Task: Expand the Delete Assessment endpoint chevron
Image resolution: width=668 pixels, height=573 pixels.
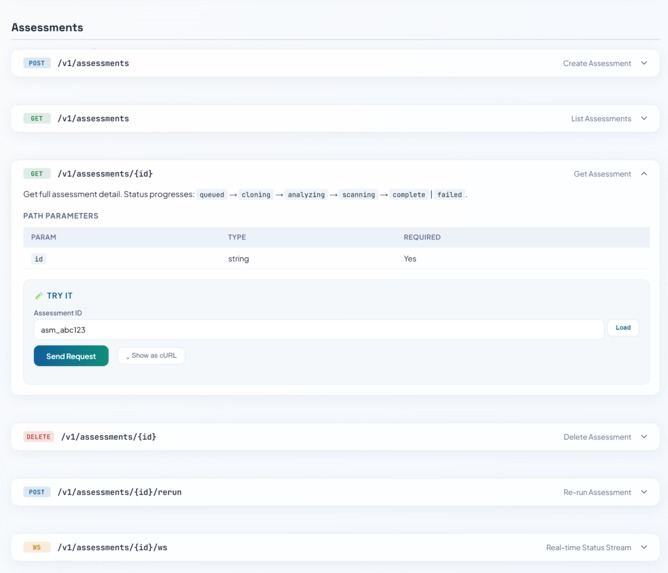Action: tap(644, 437)
